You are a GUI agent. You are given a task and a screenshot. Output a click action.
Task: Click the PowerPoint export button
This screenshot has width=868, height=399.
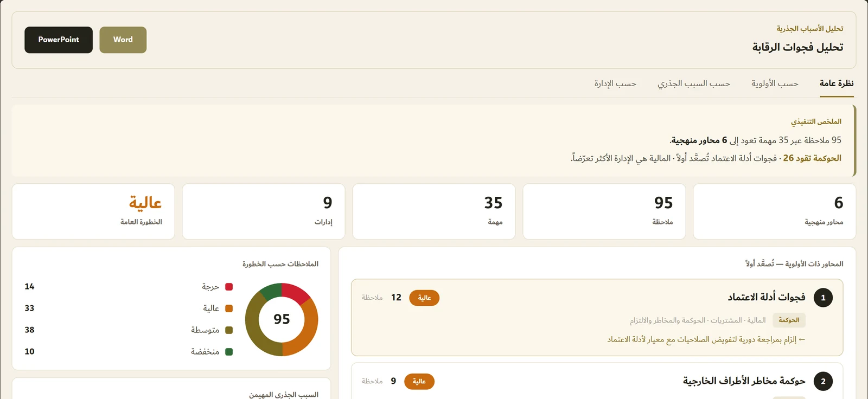pos(59,40)
